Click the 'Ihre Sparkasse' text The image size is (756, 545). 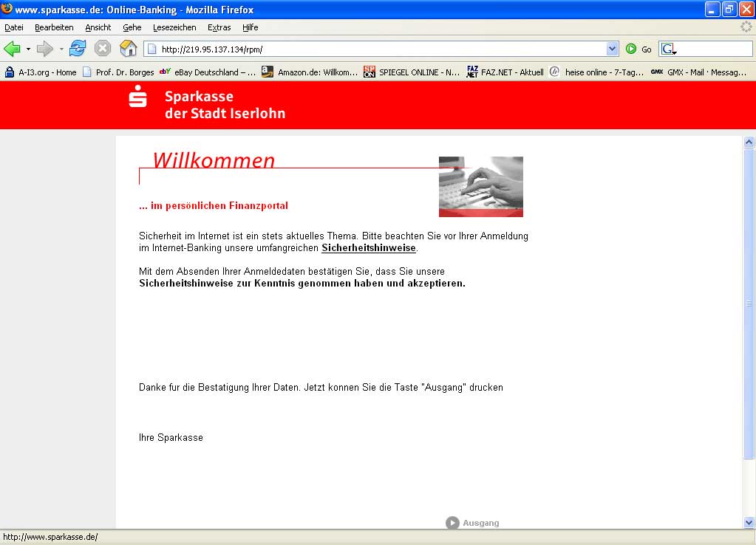pyautogui.click(x=171, y=437)
